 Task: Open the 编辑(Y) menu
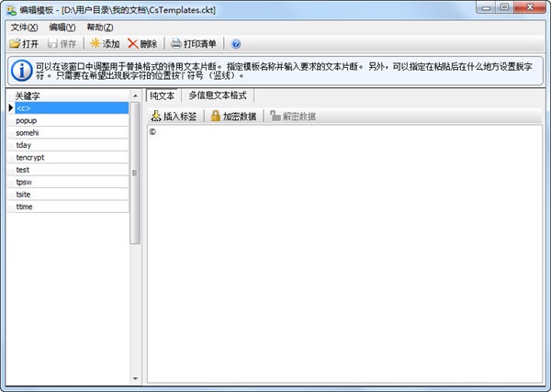tap(62, 28)
